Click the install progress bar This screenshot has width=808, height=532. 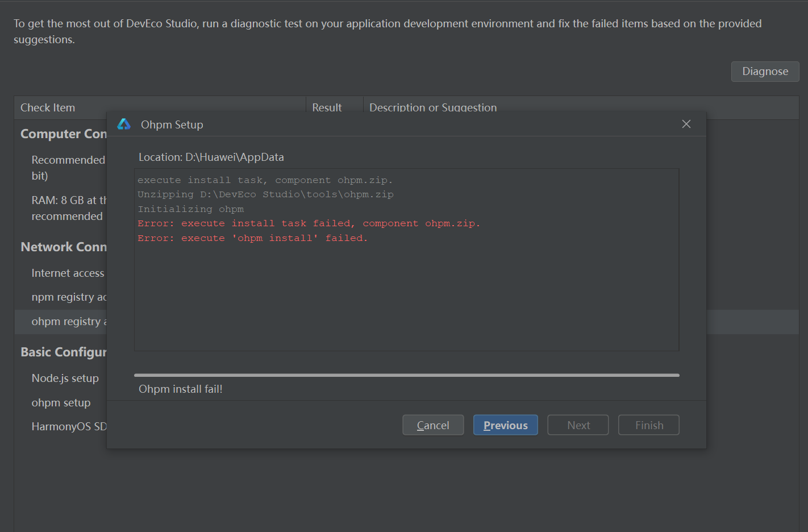click(406, 375)
